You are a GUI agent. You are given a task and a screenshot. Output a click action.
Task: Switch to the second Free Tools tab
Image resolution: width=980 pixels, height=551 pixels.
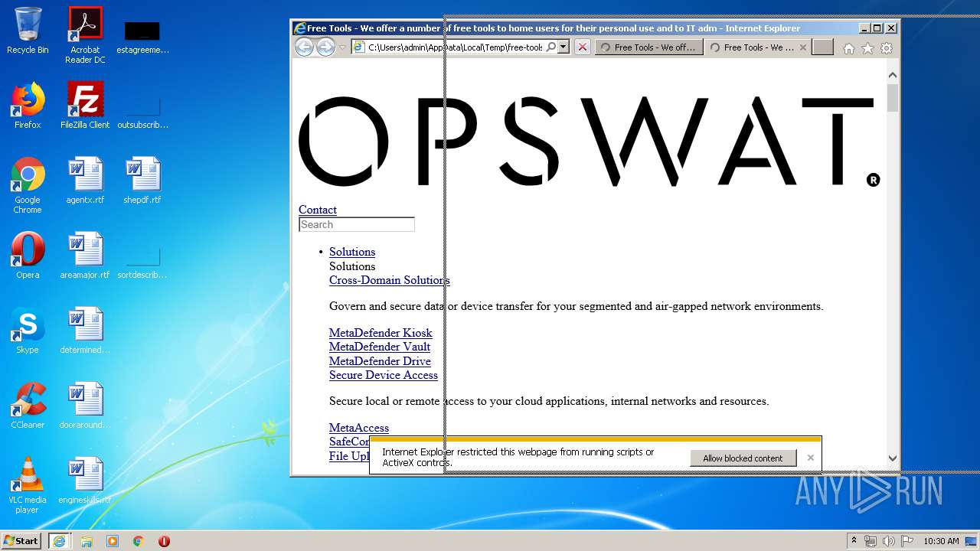[752, 47]
